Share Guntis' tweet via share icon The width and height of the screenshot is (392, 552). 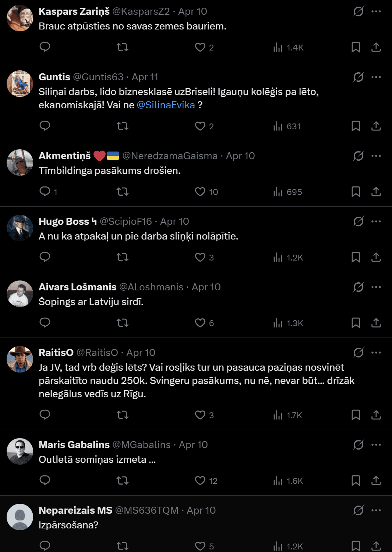point(376,126)
